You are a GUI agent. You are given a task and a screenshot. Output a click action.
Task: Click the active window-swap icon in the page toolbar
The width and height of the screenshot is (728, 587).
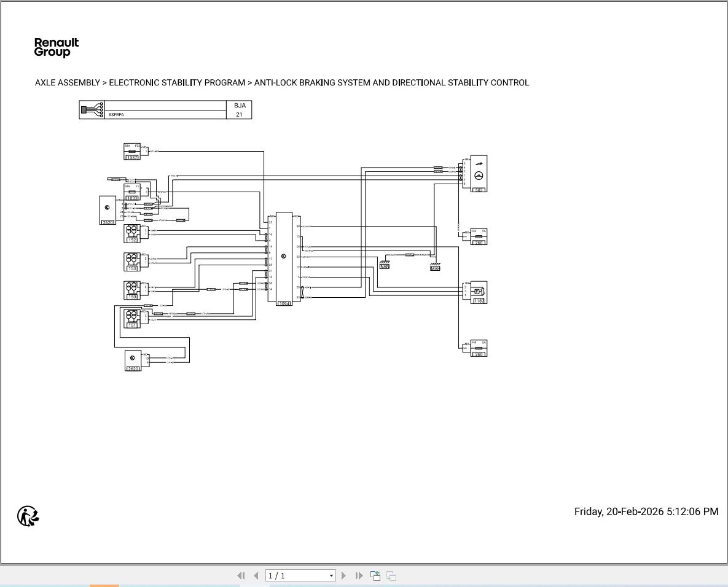tap(375, 575)
